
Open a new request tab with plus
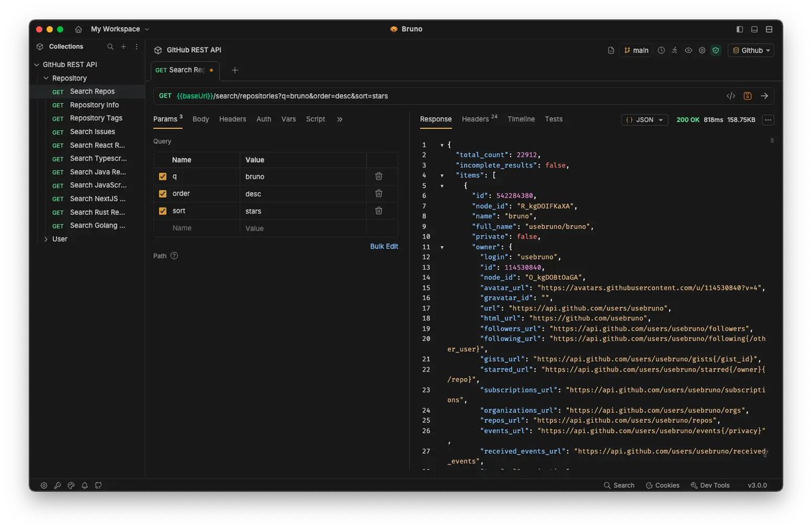point(234,70)
